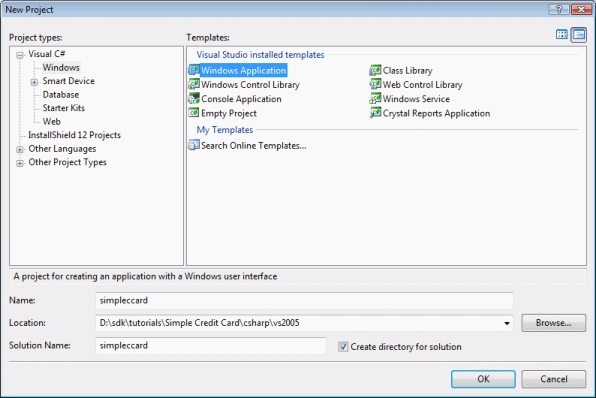Click the Windows Application label text

tap(243, 70)
